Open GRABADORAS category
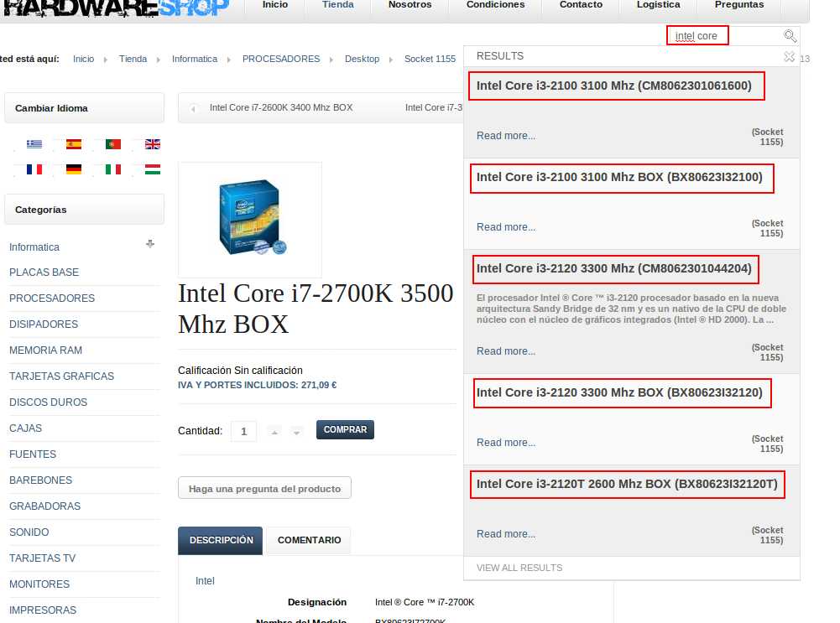The image size is (840, 623). pyautogui.click(x=45, y=506)
